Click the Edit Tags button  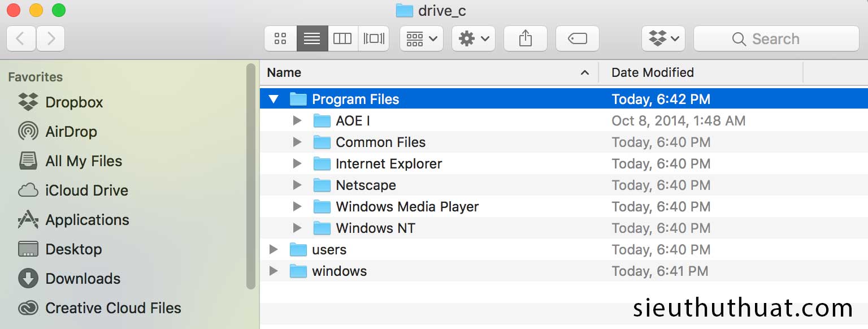coord(578,38)
